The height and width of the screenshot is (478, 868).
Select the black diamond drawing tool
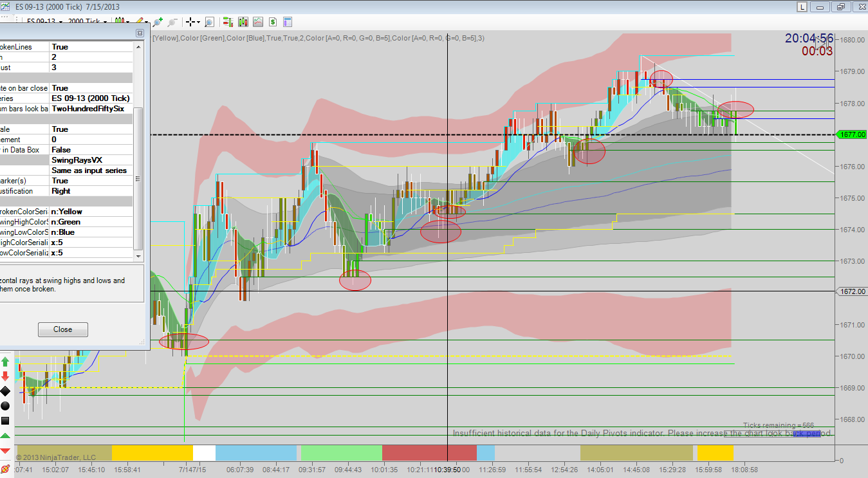tap(5, 391)
